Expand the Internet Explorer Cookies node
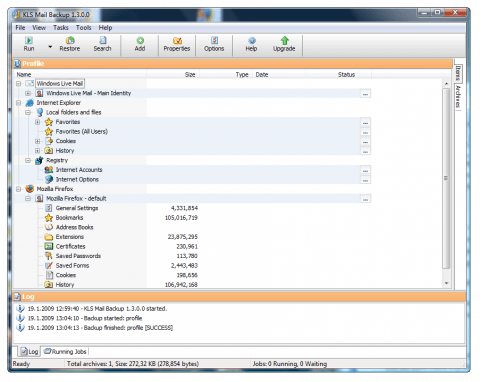The width and height of the screenshot is (480, 382). pos(38,141)
